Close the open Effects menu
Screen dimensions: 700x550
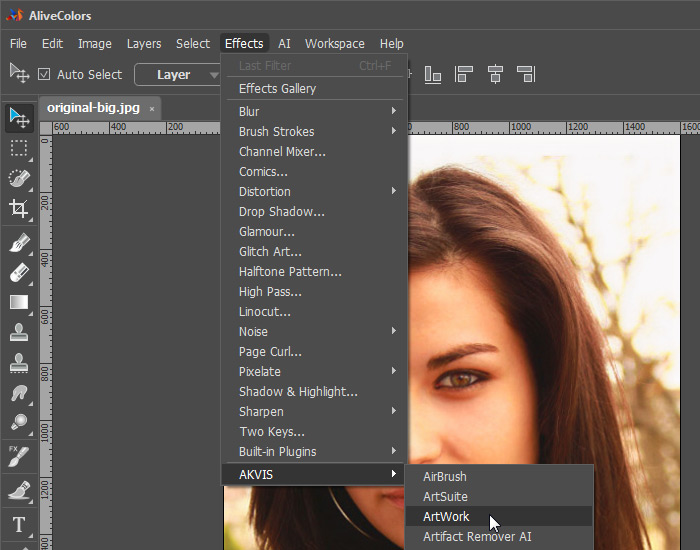[x=244, y=43]
